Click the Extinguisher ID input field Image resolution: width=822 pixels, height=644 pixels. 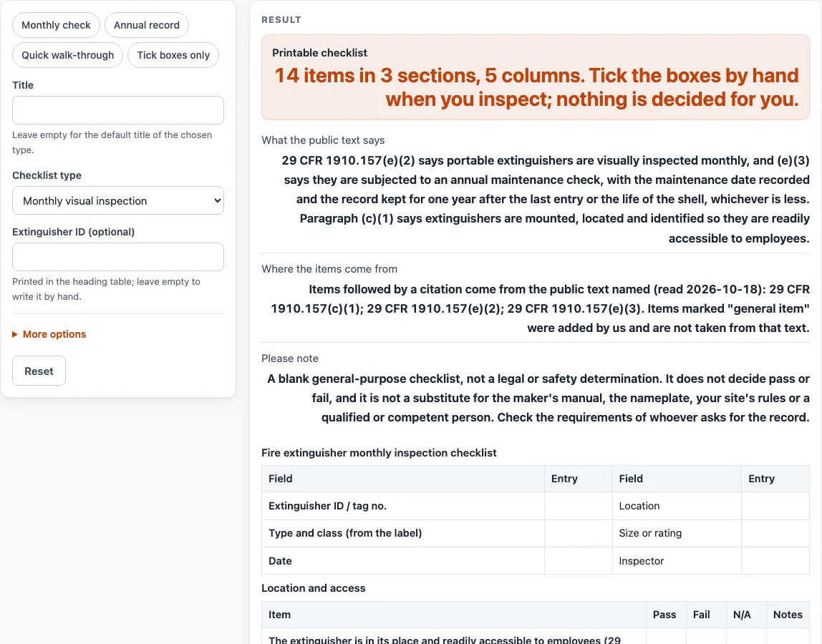pos(118,257)
